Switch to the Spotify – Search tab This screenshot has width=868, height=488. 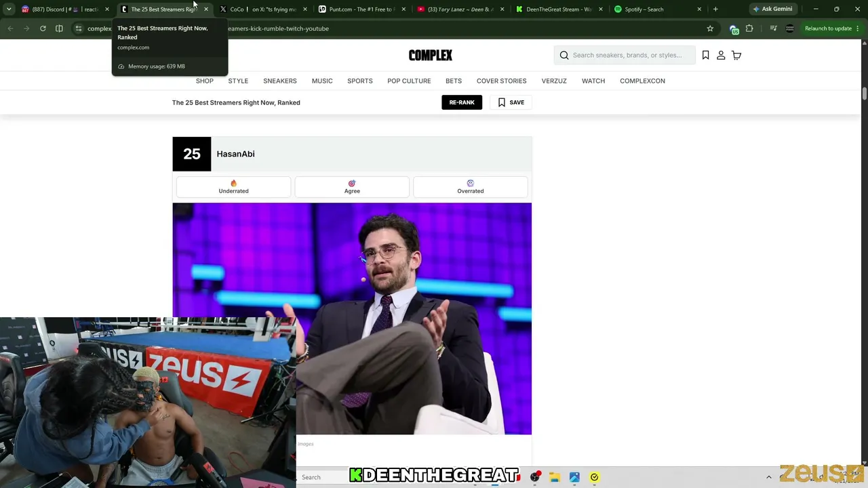coord(657,9)
